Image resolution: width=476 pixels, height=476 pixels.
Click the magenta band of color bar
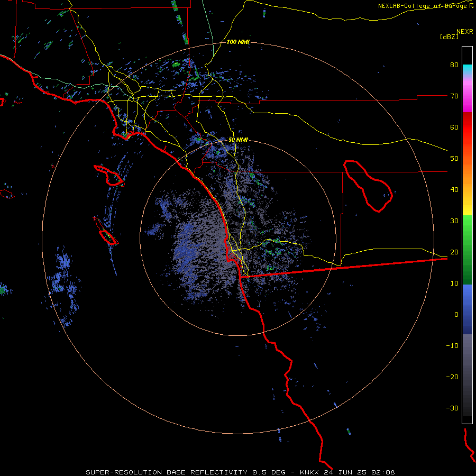click(467, 97)
